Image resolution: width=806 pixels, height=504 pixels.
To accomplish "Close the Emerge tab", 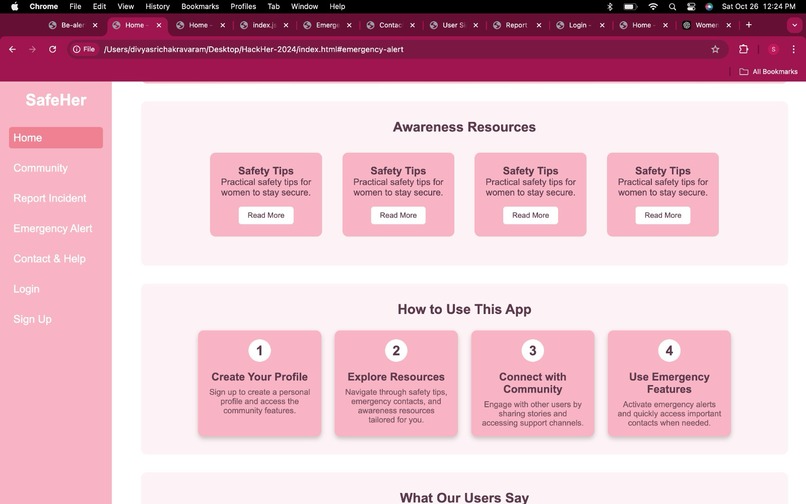I will (349, 25).
